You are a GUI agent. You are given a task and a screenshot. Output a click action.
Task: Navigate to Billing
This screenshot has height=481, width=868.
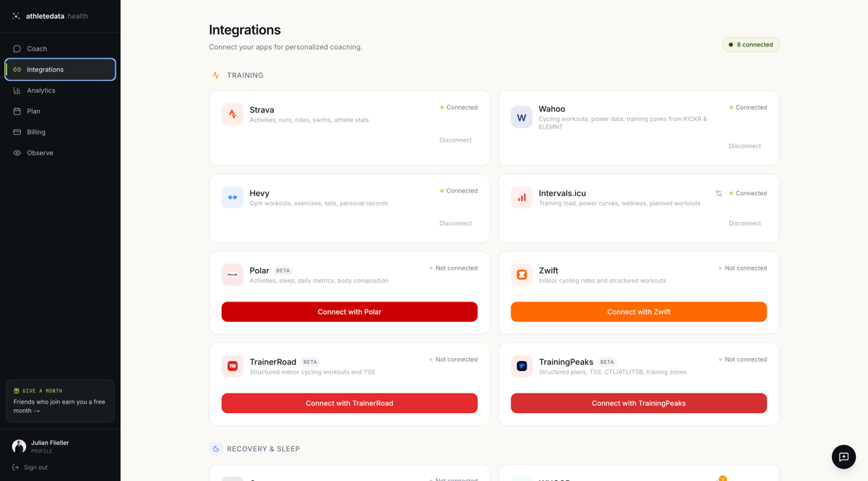(x=60, y=132)
